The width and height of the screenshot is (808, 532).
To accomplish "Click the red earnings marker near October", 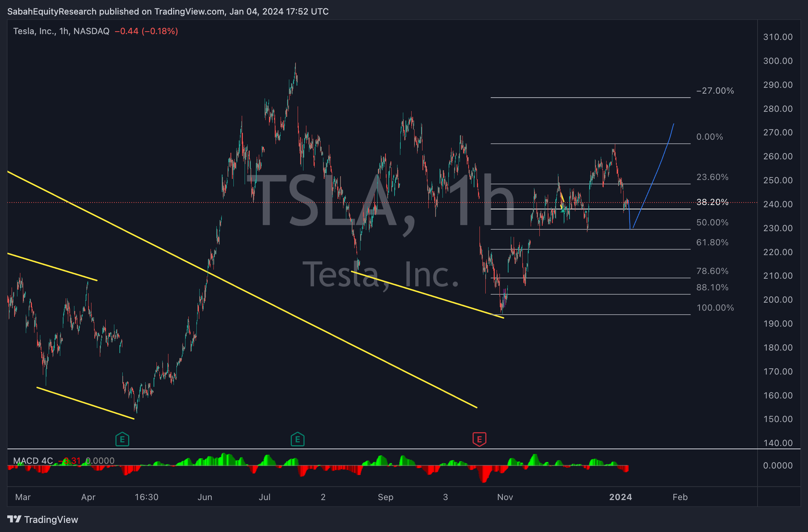I will click(479, 439).
